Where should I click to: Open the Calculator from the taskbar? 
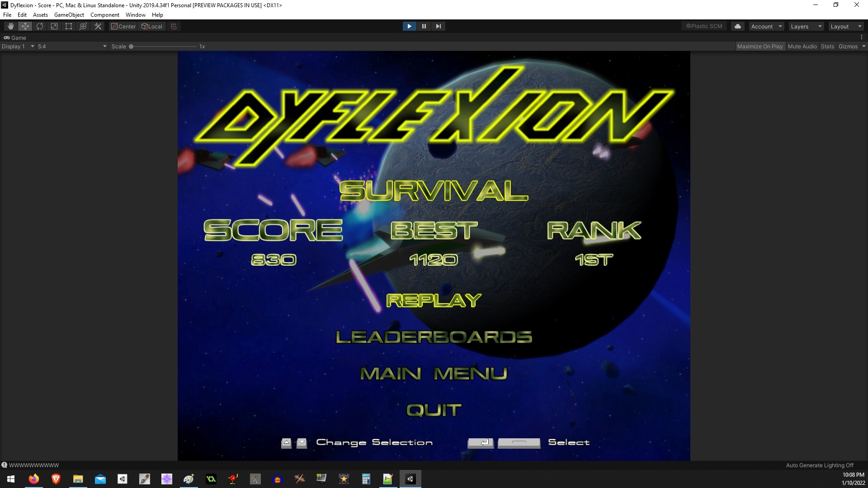(x=366, y=479)
